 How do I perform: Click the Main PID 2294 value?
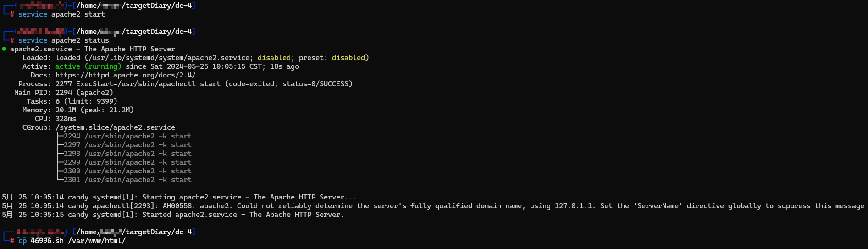click(x=64, y=93)
